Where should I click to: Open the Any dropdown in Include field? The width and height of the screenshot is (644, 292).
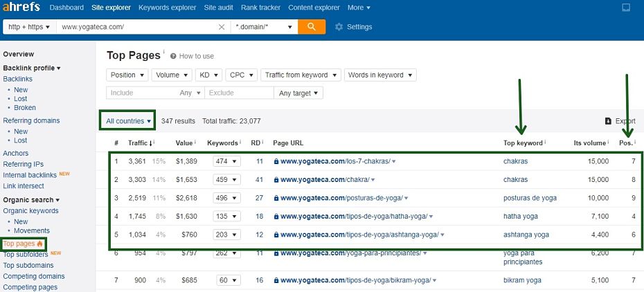[190, 93]
